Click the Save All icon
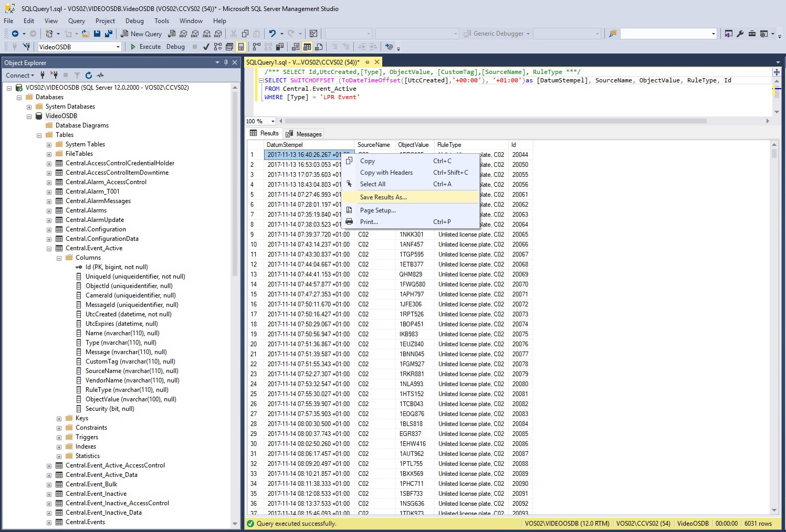 coord(109,34)
